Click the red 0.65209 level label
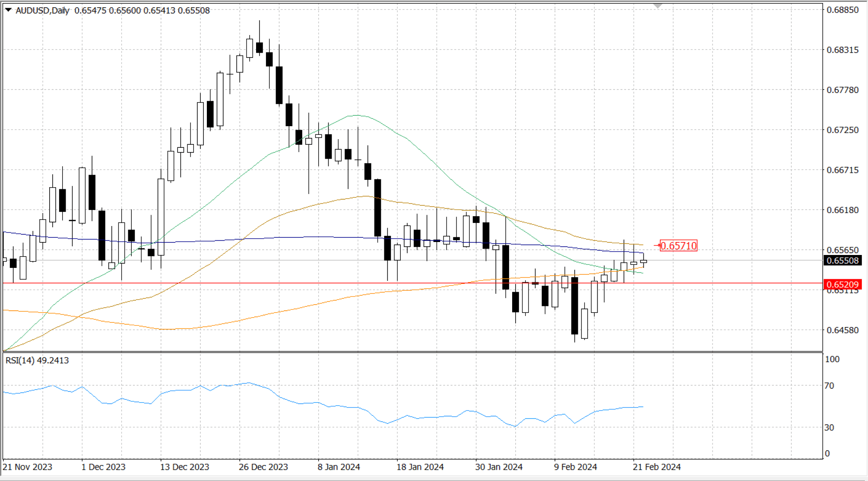This screenshot has height=481, width=868. point(842,284)
